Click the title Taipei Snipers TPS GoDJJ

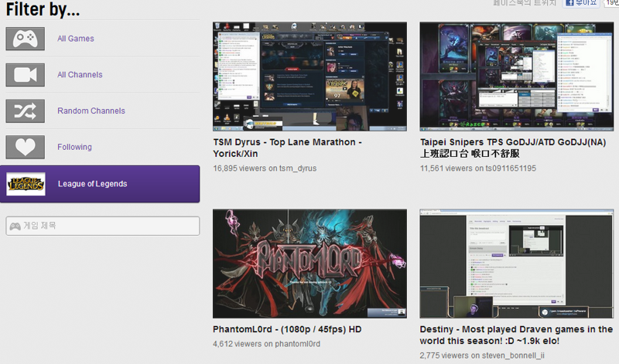pos(513,148)
